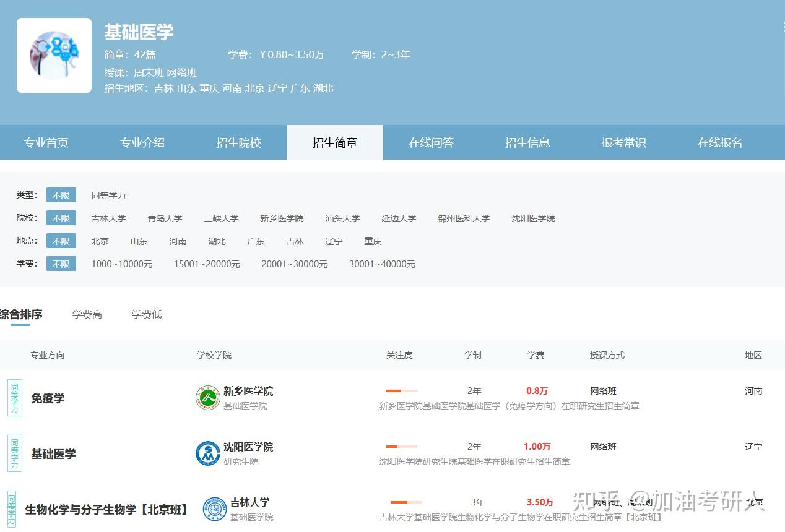Filter tuition 1000~10000元
The width and height of the screenshot is (785, 532).
point(122,264)
